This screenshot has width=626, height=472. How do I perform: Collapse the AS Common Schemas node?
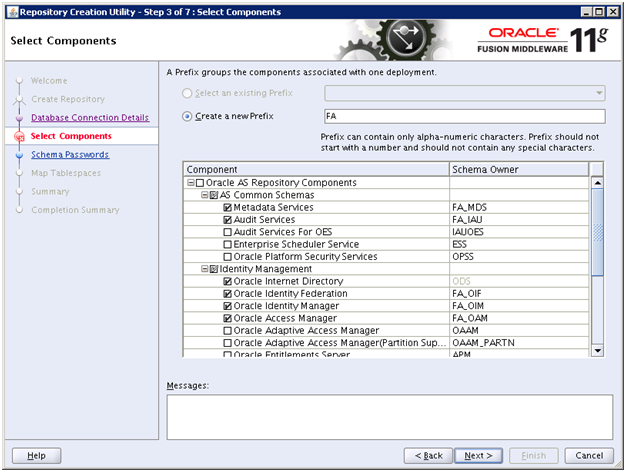coord(204,195)
